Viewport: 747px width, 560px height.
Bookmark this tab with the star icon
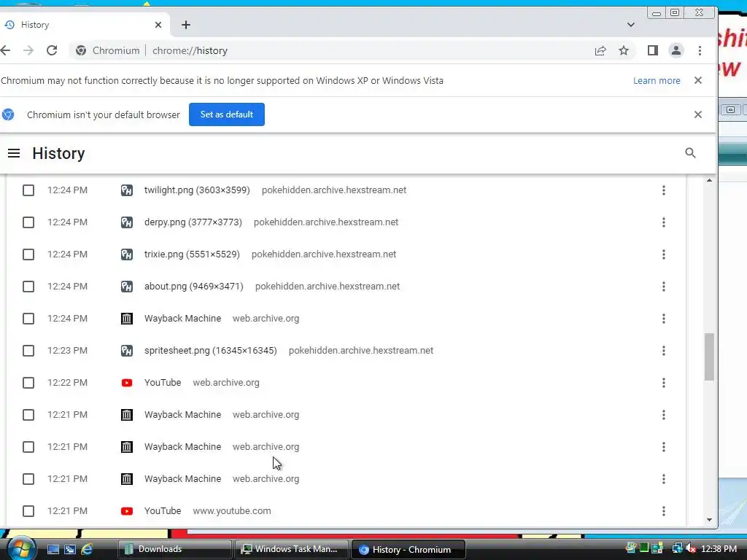624,50
